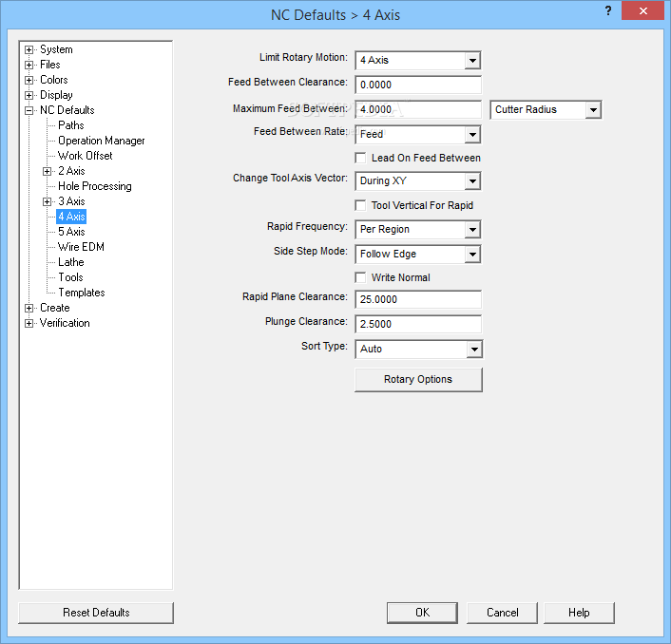Viewport: 671px width, 644px height.
Task: Enable Lead On Feed Between checkbox
Action: tap(361, 159)
